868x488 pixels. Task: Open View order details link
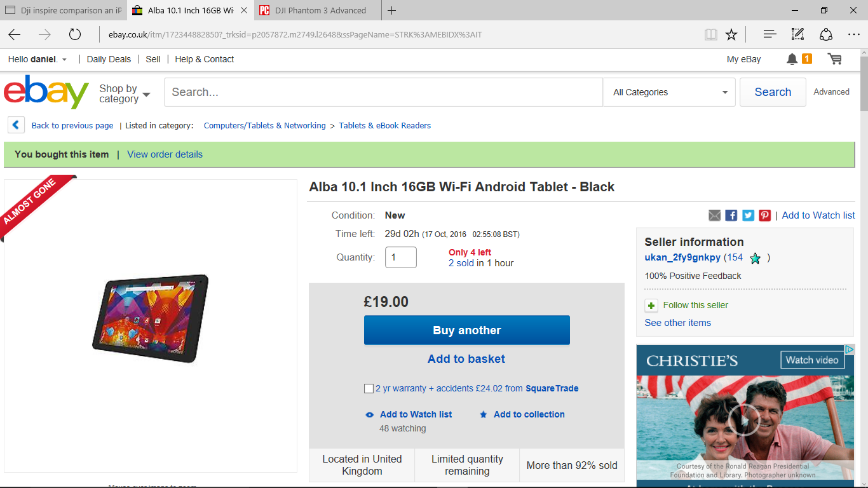(165, 154)
